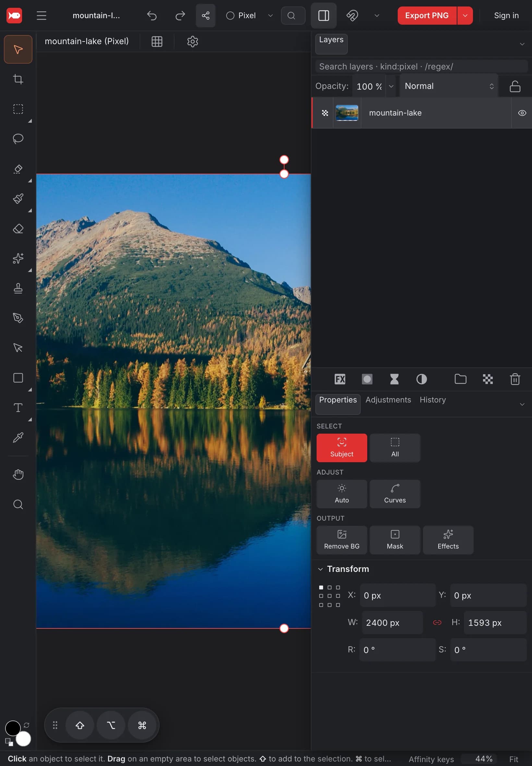Toggle the Shift modifier key button

[80, 725]
